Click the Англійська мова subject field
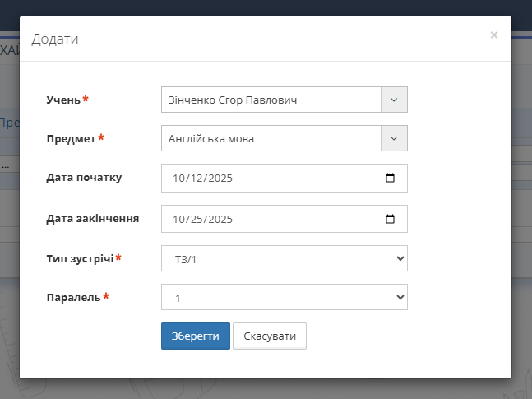 [x=271, y=138]
